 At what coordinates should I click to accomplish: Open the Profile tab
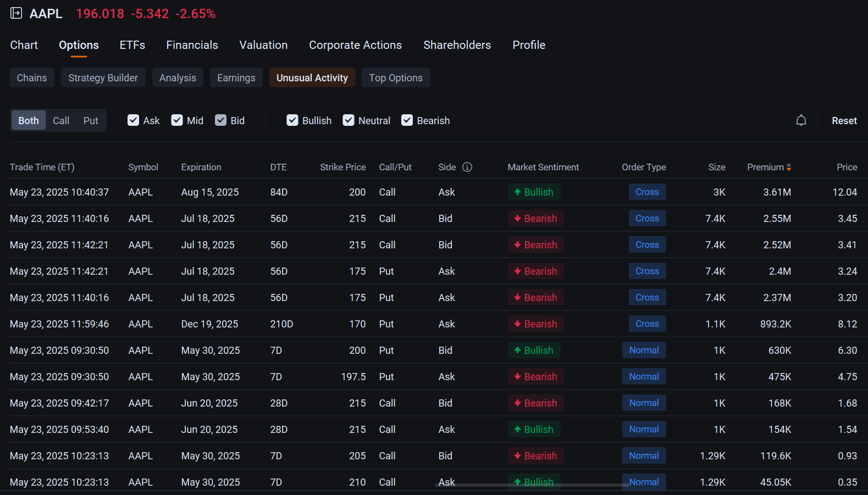click(529, 45)
